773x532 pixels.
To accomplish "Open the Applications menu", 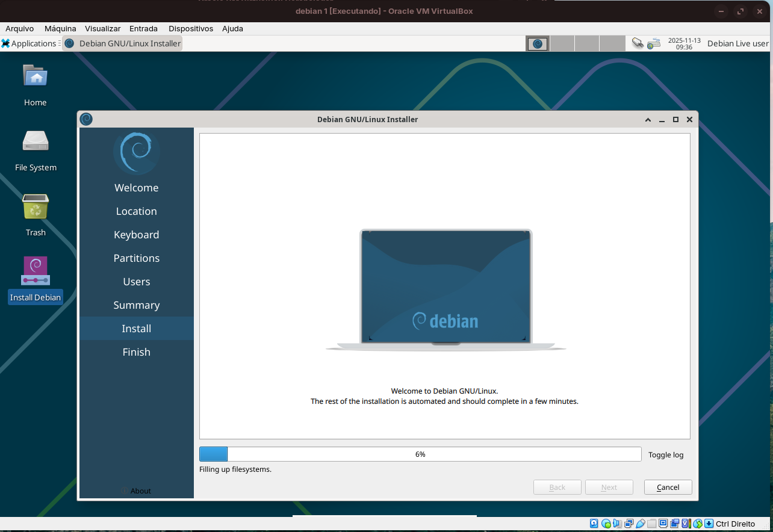I will (x=28, y=43).
